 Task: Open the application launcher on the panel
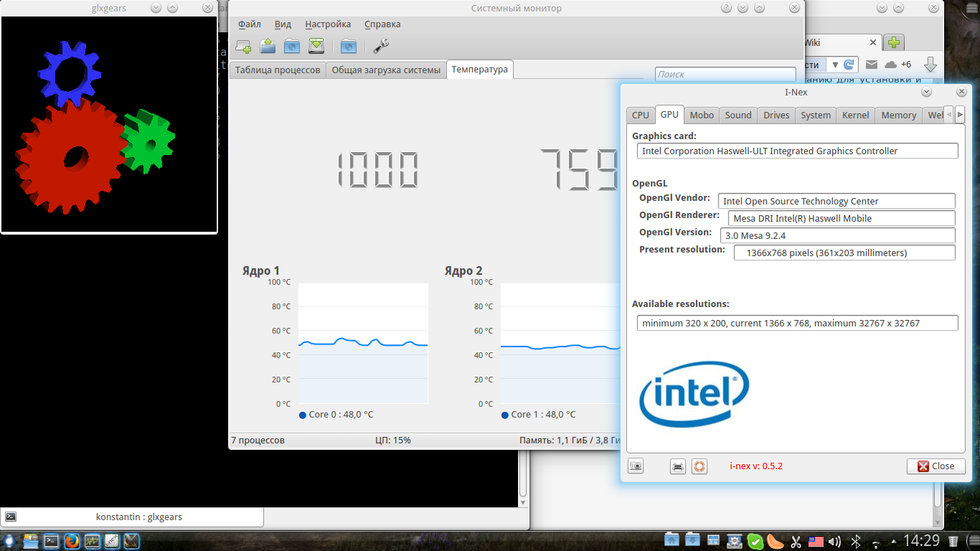(11, 541)
